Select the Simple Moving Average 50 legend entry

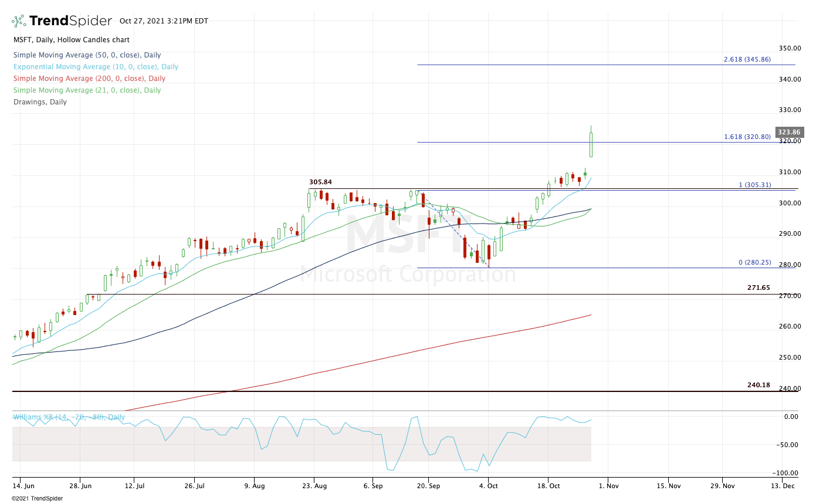(x=87, y=55)
